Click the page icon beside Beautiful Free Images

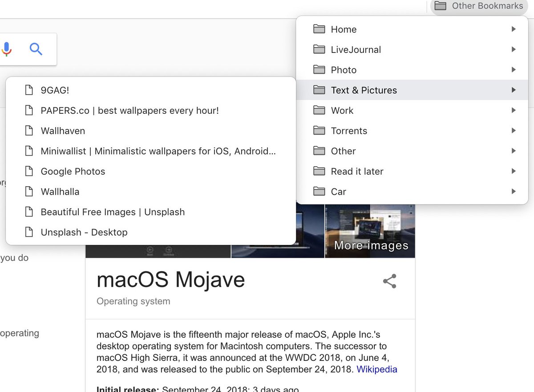[x=29, y=212]
